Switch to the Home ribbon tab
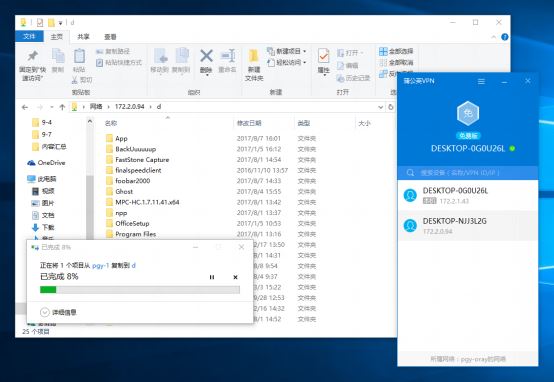The width and height of the screenshot is (554, 382). (57, 36)
